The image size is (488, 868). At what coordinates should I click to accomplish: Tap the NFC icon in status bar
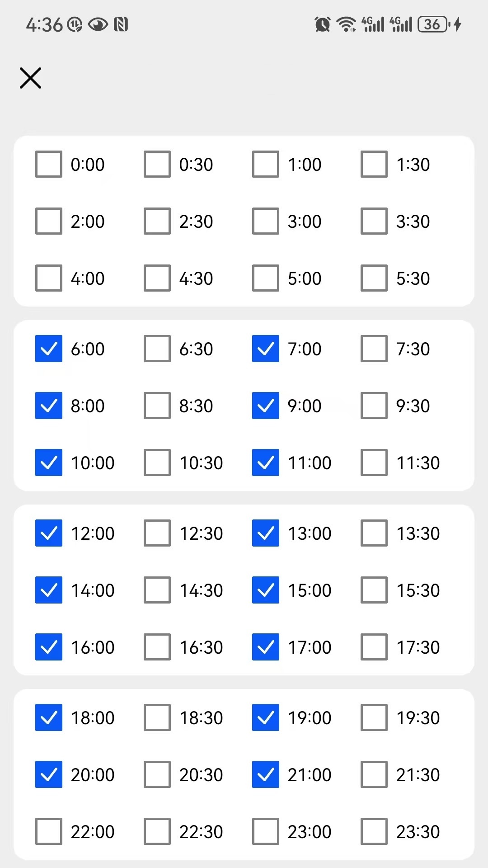click(x=121, y=24)
